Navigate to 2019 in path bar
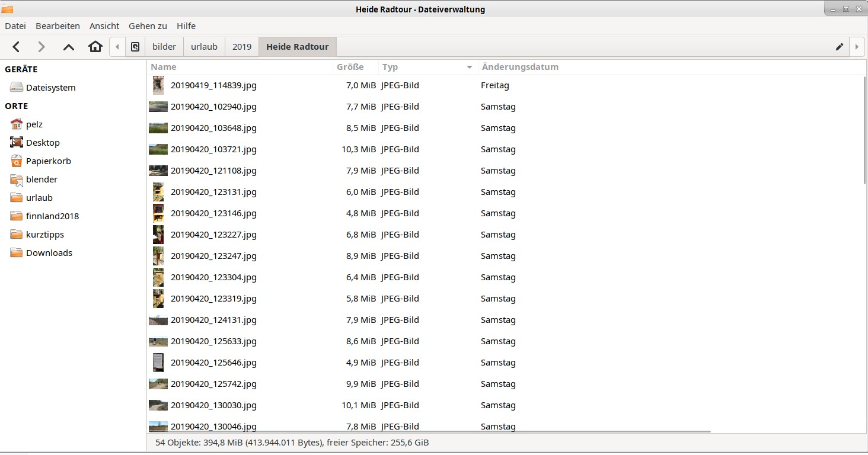 242,47
